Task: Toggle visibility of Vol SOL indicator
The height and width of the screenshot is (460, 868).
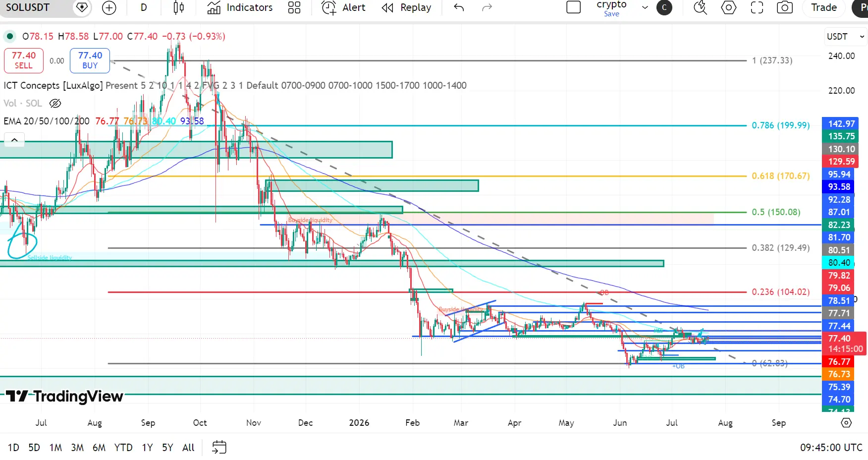Action: [x=55, y=103]
